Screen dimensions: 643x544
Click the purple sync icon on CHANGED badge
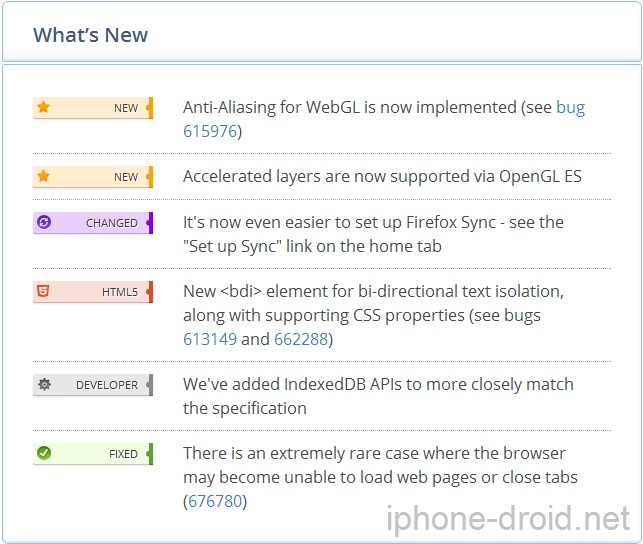44,222
